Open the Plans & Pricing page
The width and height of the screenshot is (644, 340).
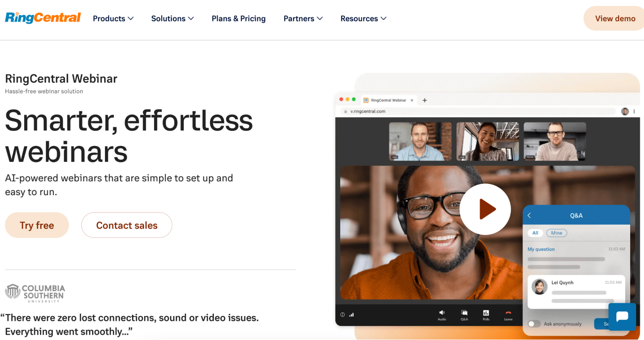coord(238,19)
